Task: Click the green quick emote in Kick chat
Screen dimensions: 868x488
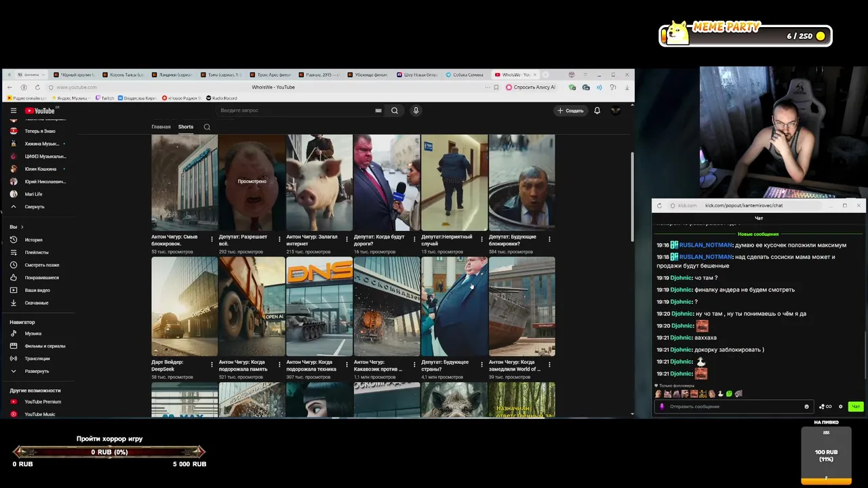Action: click(729, 394)
